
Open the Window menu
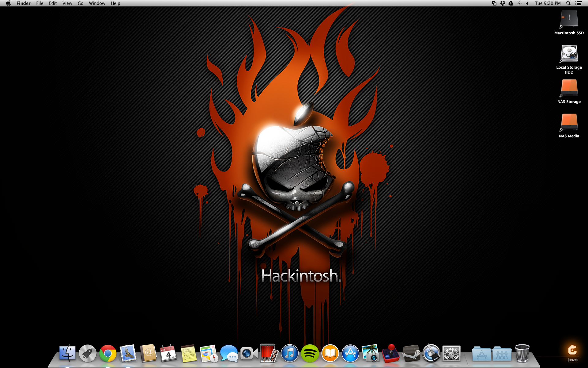[x=97, y=3]
